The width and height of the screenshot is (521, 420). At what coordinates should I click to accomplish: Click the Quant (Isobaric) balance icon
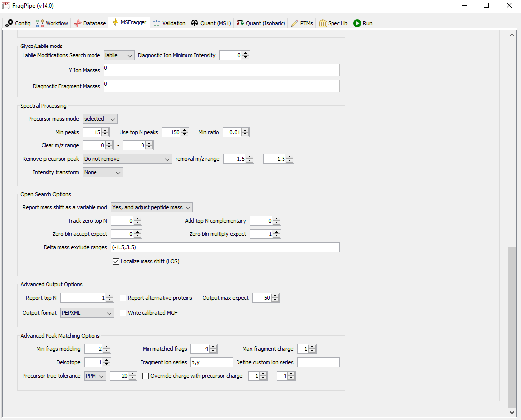(x=240, y=23)
